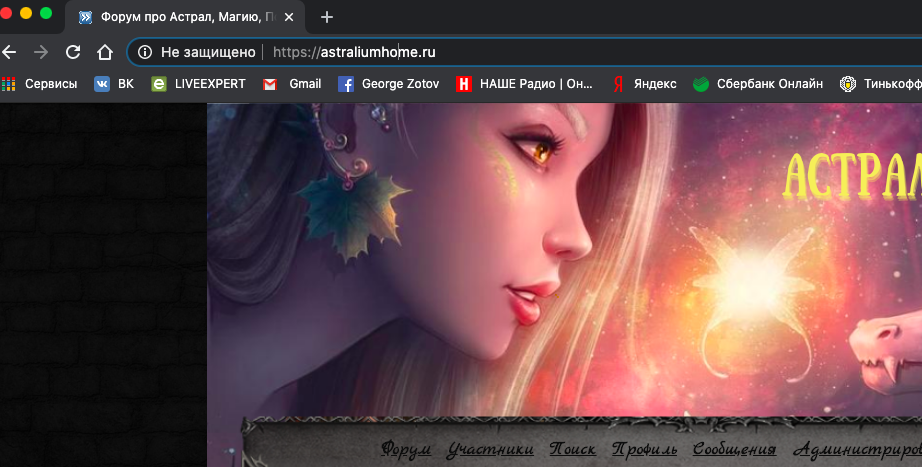The width and height of the screenshot is (922, 467).
Task: Select the 'Форум про Астрал, Магию' tab
Action: pos(185,17)
